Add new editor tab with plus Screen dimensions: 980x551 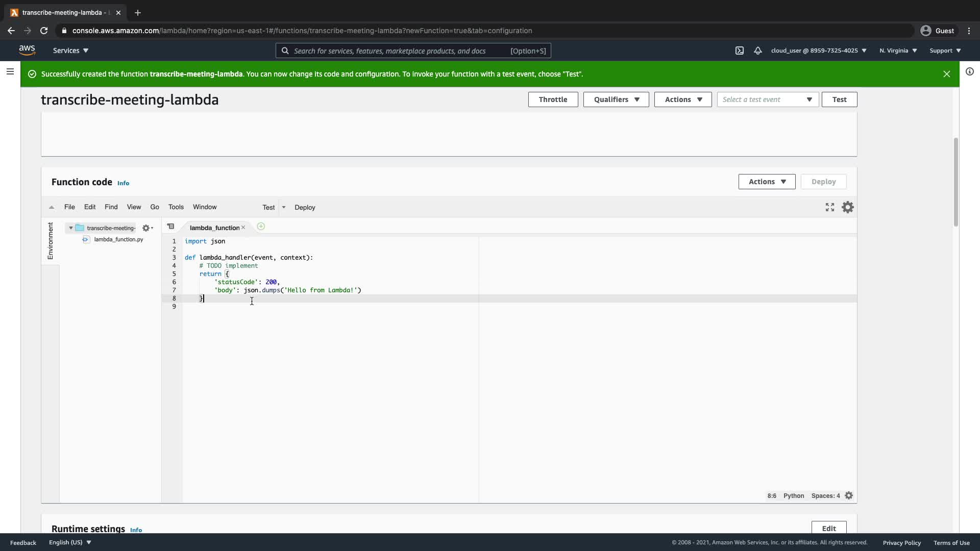click(x=261, y=227)
